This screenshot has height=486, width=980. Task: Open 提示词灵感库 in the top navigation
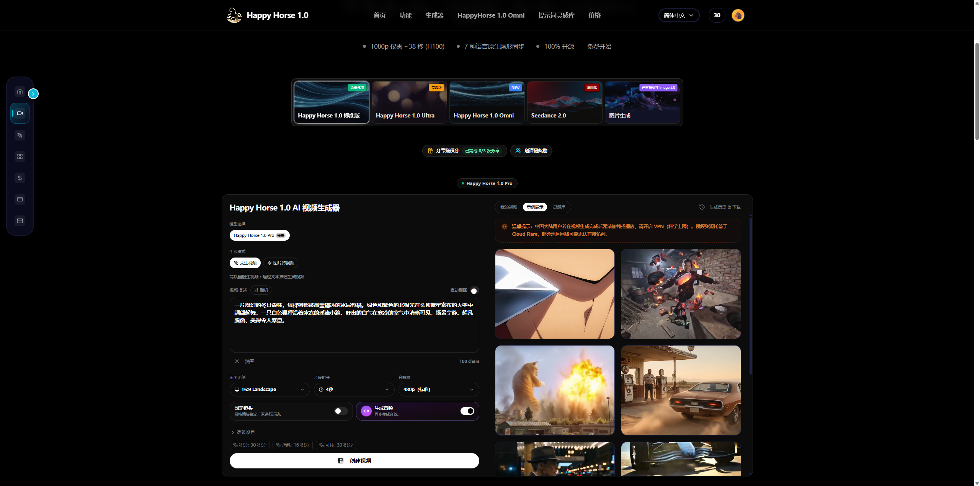coord(557,15)
